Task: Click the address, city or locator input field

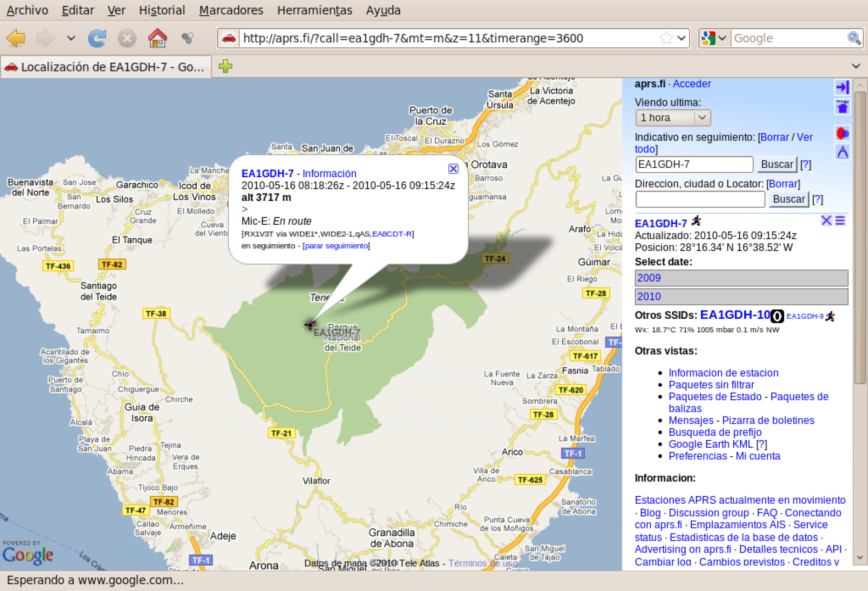Action: pyautogui.click(x=700, y=199)
